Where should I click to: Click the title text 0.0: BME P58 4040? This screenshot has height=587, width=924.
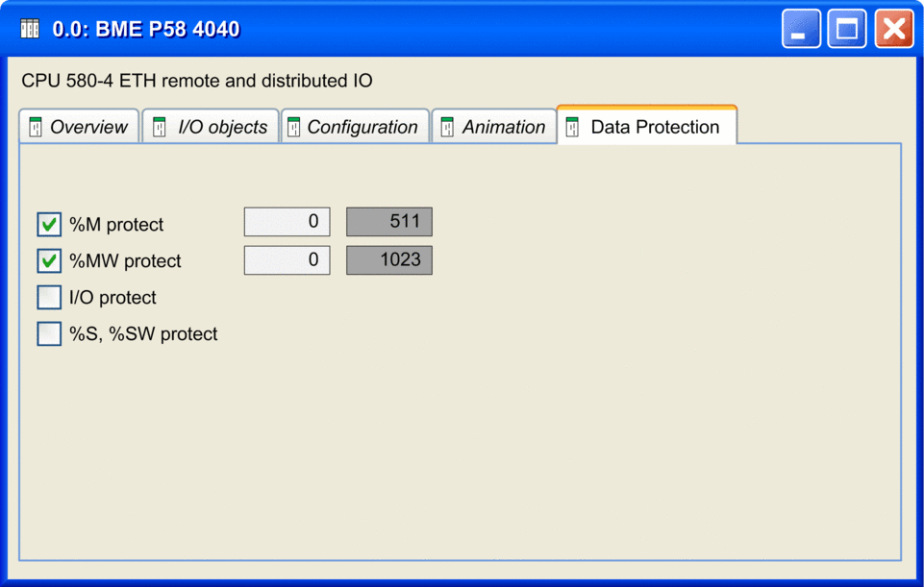146,30
